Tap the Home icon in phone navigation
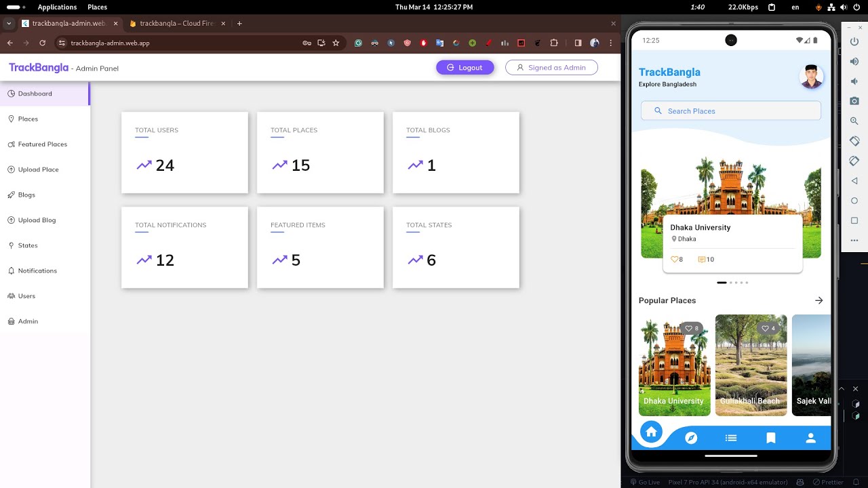The width and height of the screenshot is (868, 488). click(x=651, y=432)
